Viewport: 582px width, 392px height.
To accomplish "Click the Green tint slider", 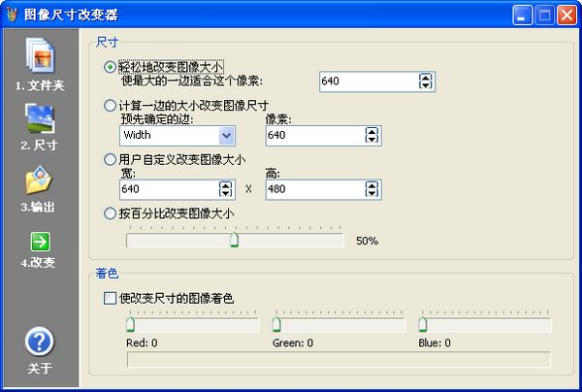I will [339, 325].
